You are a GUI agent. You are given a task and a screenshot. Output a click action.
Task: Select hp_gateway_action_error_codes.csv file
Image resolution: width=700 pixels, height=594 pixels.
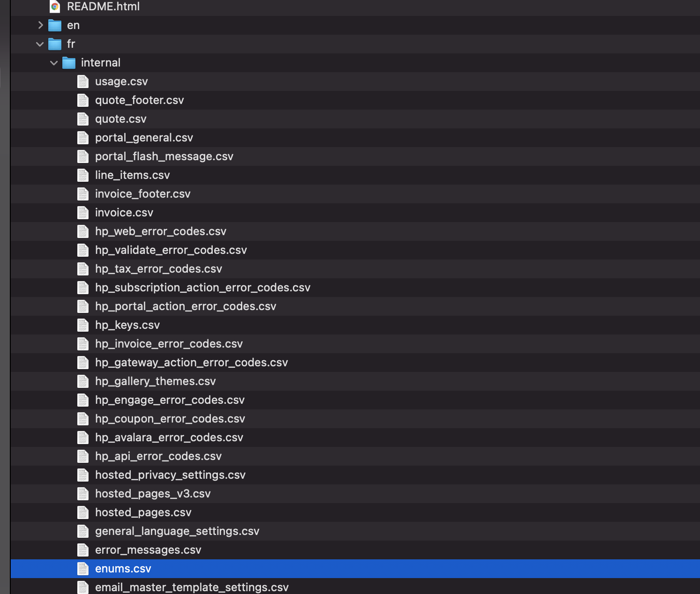click(191, 363)
